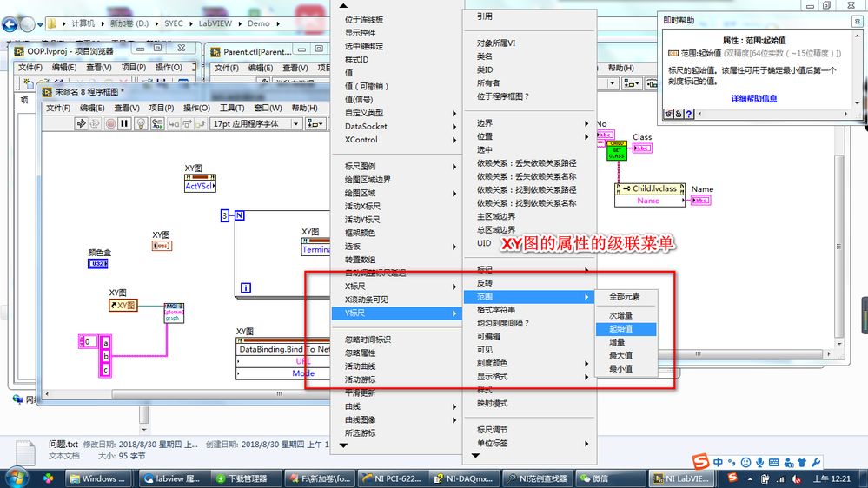
Task: Click the Step Over toolbar icon
Action: coord(187,123)
